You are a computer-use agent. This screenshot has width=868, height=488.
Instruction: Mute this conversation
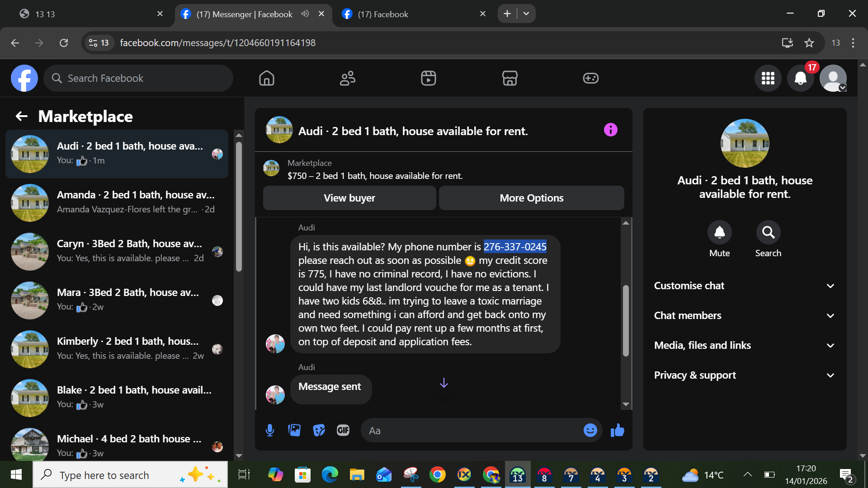(719, 232)
